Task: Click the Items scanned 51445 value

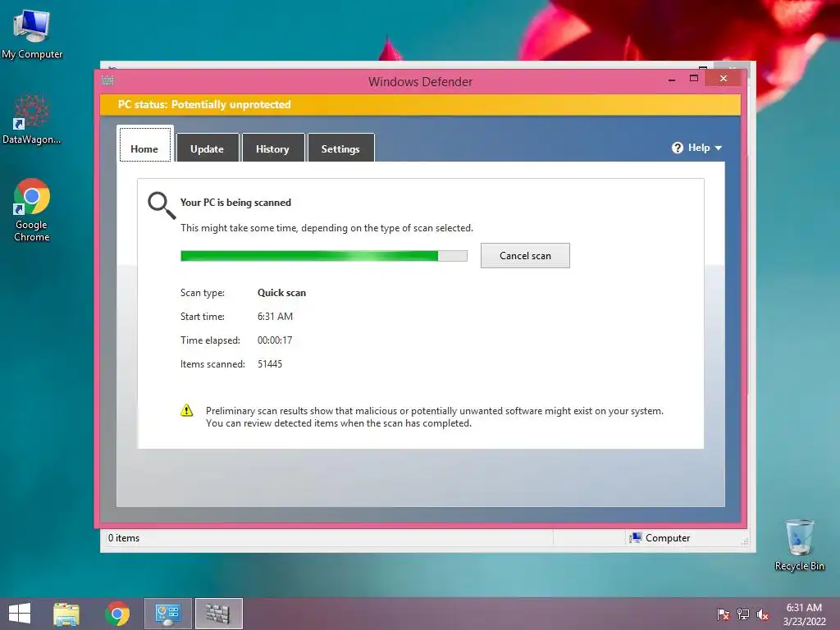Action: tap(269, 363)
